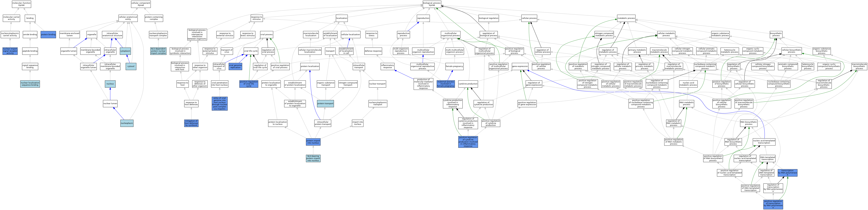Select the 'cellular anatomical entity' node
The image size is (868, 210).
pyautogui.click(x=128, y=18)
